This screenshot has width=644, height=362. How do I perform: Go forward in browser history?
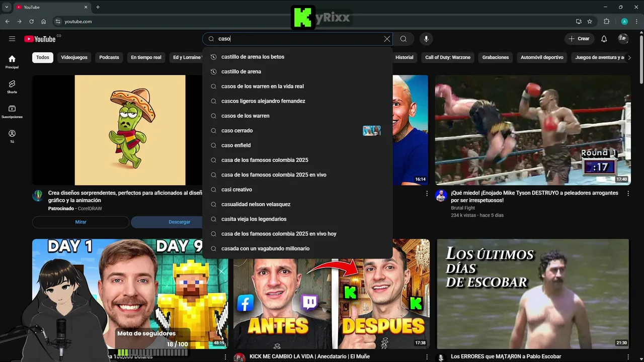click(x=19, y=22)
